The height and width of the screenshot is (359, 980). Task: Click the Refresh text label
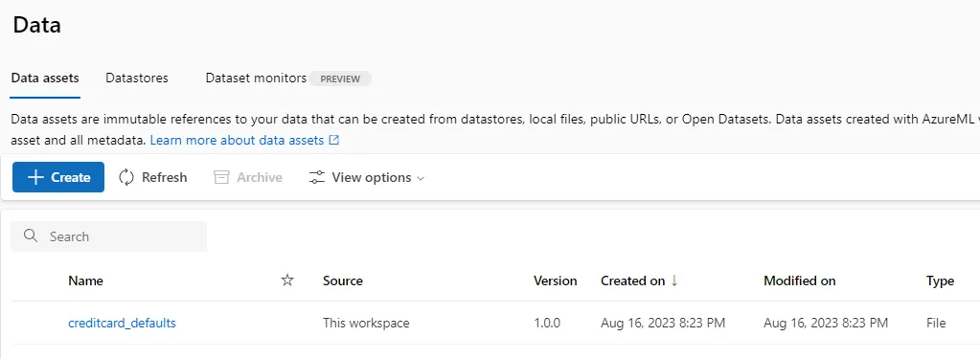(165, 177)
